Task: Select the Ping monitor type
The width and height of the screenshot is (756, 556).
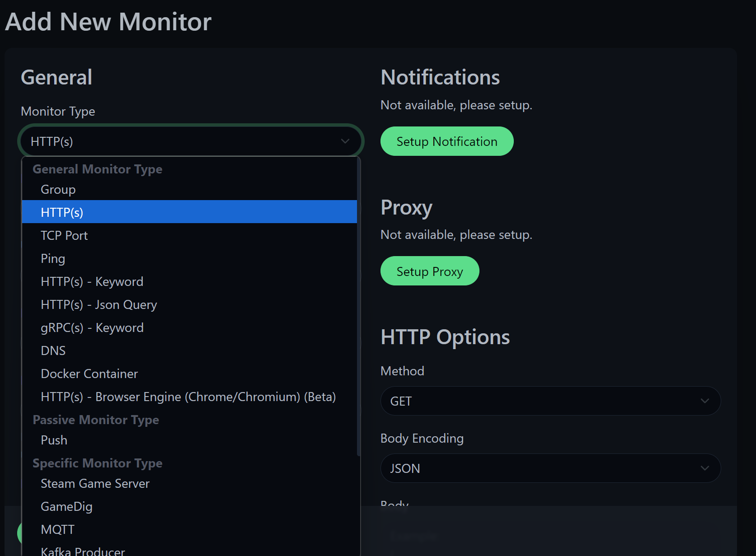Action: point(53,258)
